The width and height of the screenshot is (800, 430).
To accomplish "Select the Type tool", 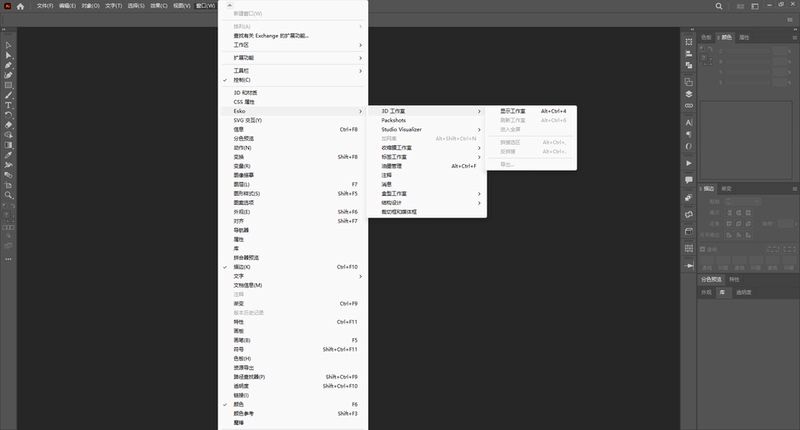I will (8, 105).
